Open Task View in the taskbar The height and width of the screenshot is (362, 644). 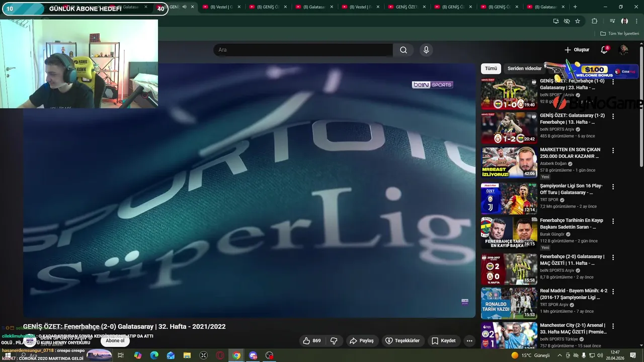click(x=121, y=355)
